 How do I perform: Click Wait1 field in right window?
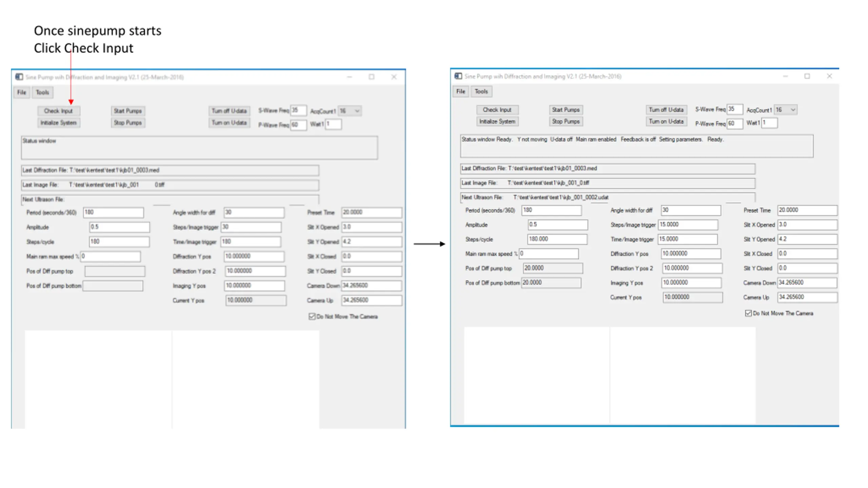[x=769, y=123]
